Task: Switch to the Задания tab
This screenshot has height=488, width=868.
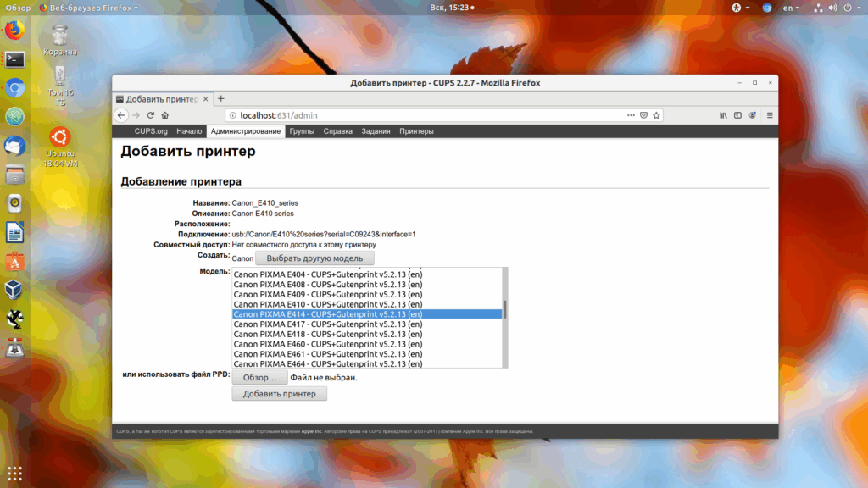Action: pyautogui.click(x=376, y=131)
